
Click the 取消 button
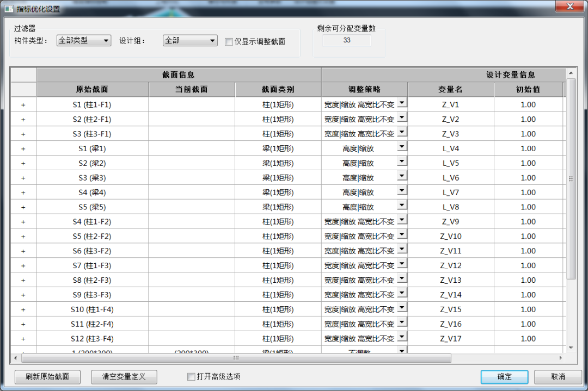pos(557,377)
